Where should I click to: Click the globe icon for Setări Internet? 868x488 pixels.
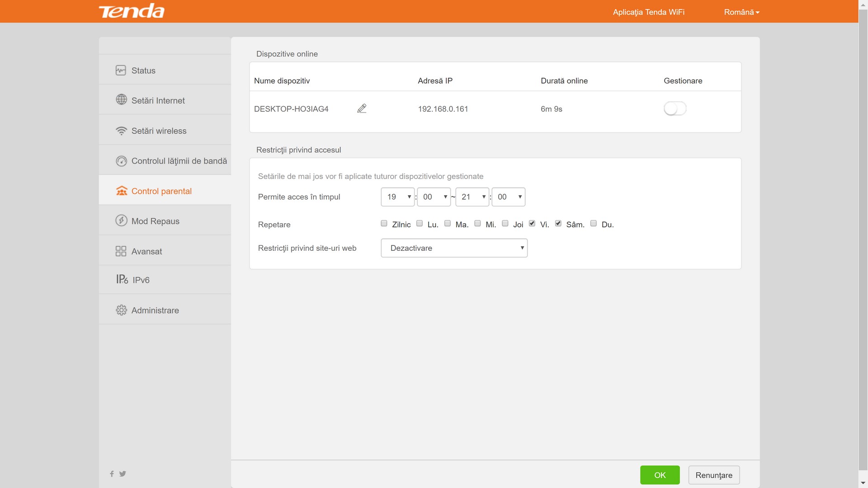121,100
